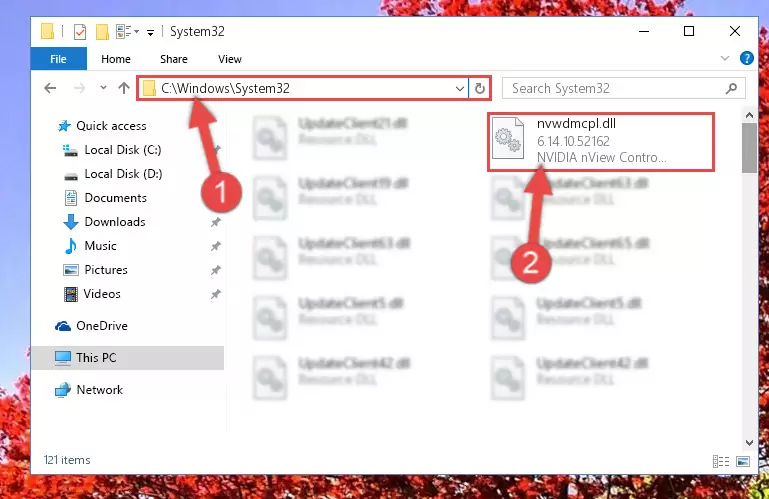
Task: Select OneDrive in the navigation pane
Action: pos(91,326)
